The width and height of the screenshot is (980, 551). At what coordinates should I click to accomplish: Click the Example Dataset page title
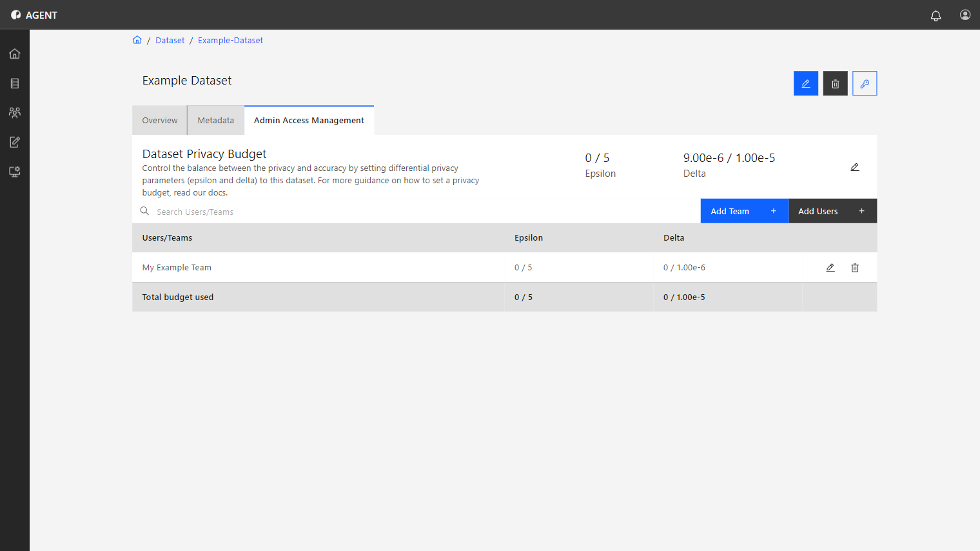[187, 81]
